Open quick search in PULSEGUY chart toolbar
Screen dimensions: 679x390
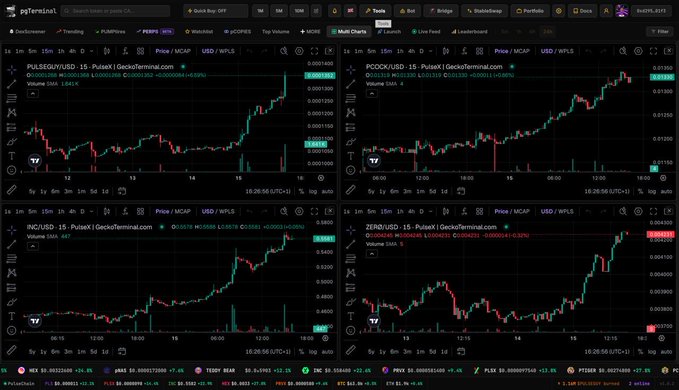click(284, 51)
